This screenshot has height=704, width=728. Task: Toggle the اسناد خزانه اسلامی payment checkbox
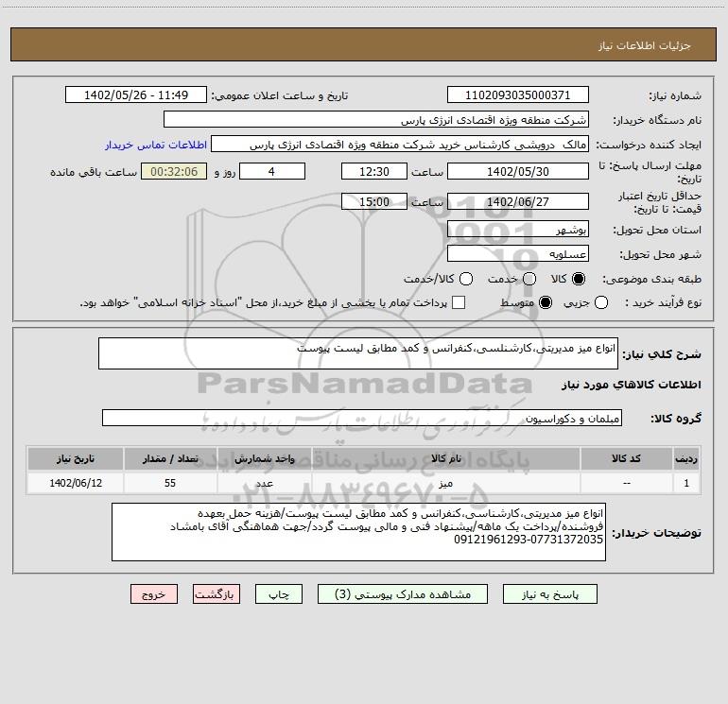(459, 303)
